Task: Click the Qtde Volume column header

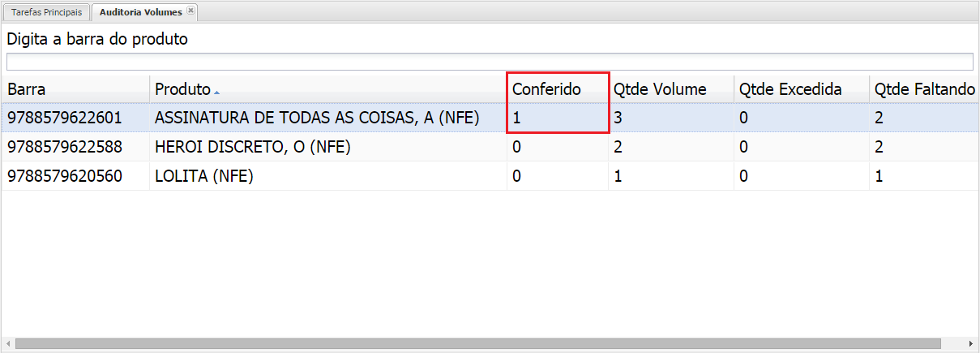Action: pos(660,89)
